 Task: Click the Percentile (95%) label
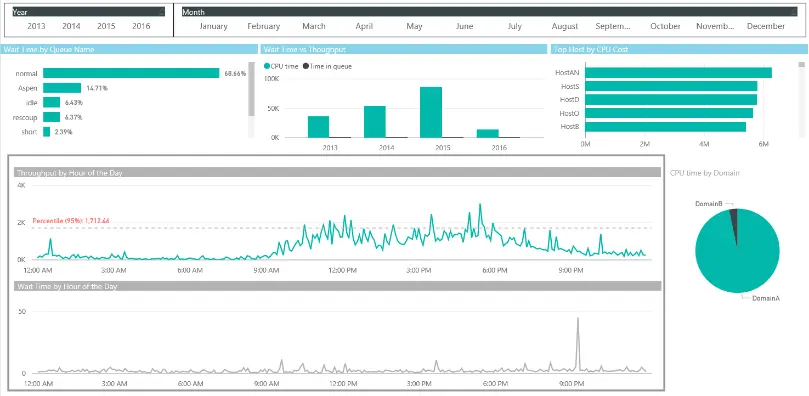(x=71, y=221)
